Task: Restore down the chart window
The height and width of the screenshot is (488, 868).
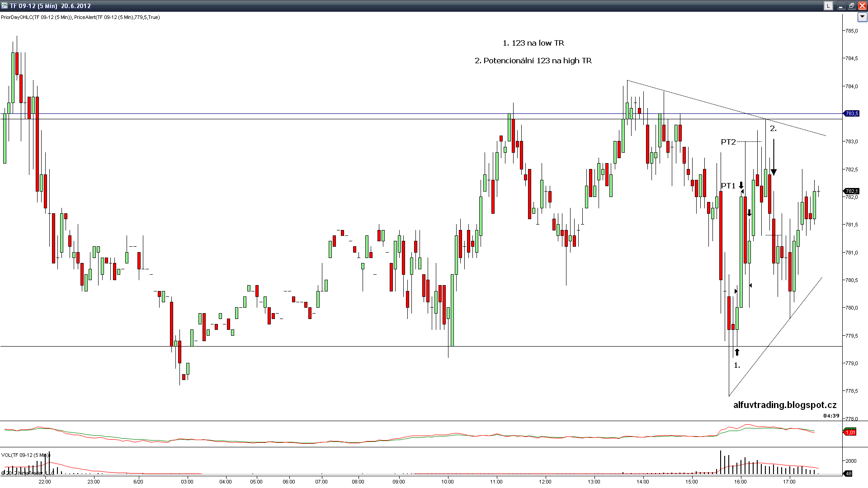Action: pos(851,6)
